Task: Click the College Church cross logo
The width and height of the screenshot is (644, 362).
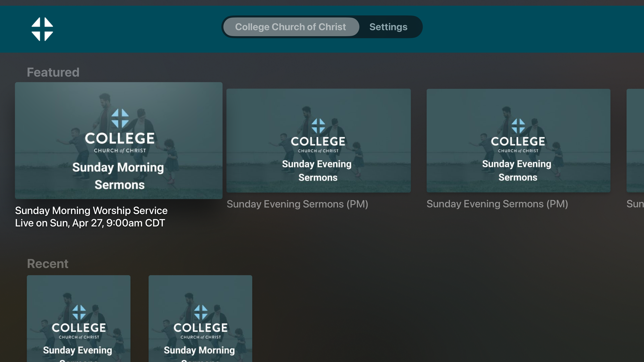Action: 42,29
